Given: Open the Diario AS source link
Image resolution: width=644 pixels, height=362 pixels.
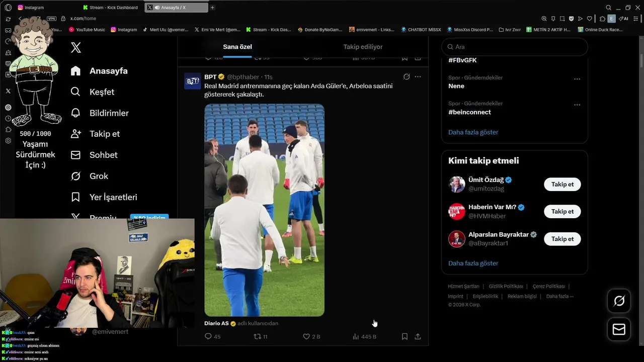Looking at the screenshot, I should pos(216,323).
